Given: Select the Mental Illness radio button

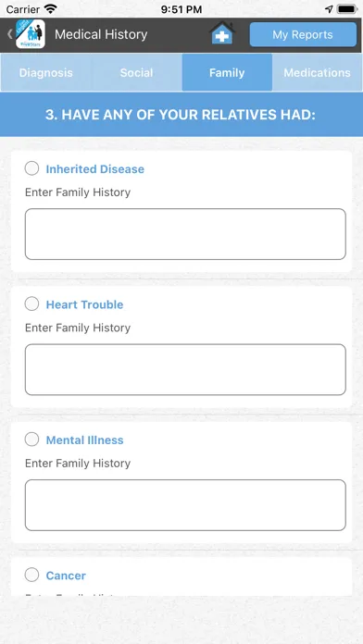Looking at the screenshot, I should [x=31, y=440].
